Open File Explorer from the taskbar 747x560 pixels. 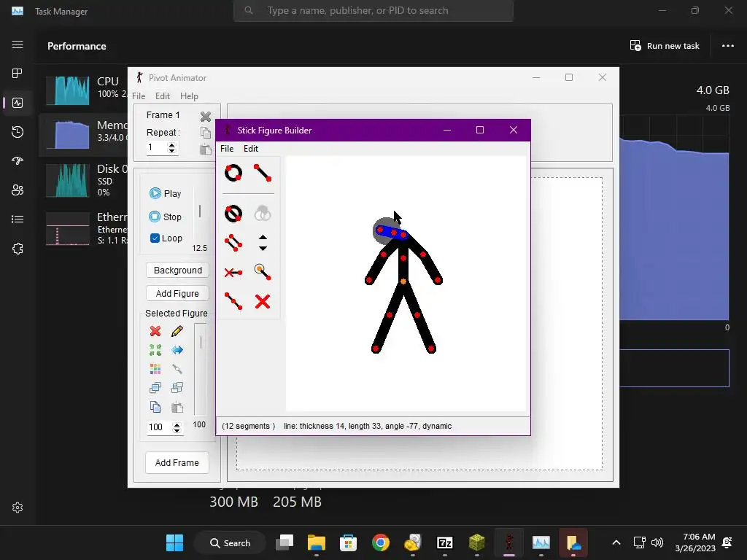pyautogui.click(x=317, y=542)
